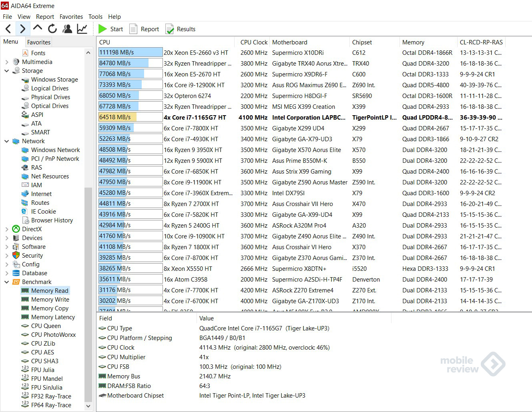Open the Routes tree item

point(40,203)
